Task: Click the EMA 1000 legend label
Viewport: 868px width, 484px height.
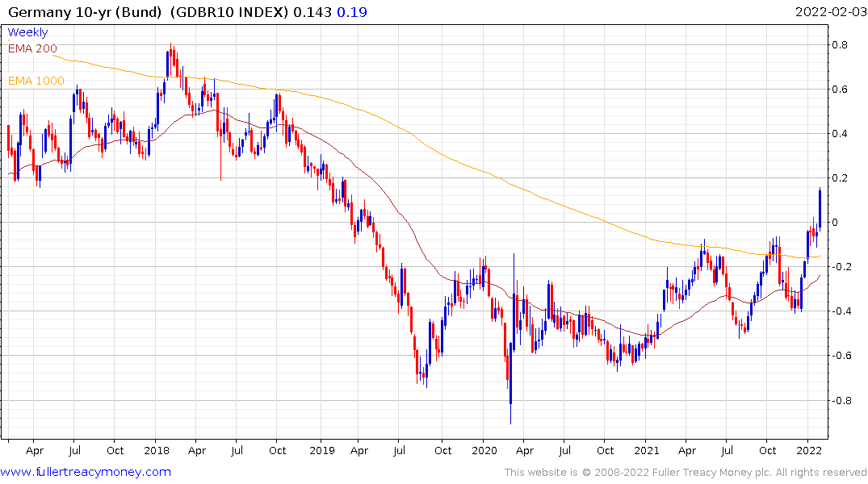Action: pyautogui.click(x=36, y=81)
